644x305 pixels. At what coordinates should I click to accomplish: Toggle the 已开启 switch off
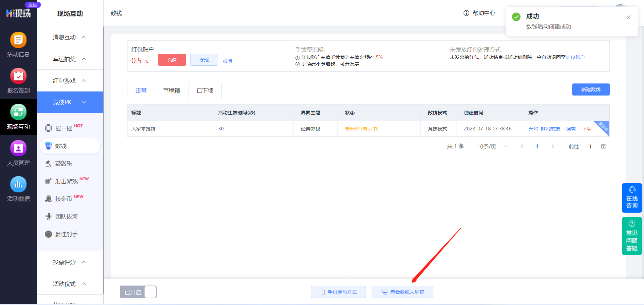(x=138, y=292)
